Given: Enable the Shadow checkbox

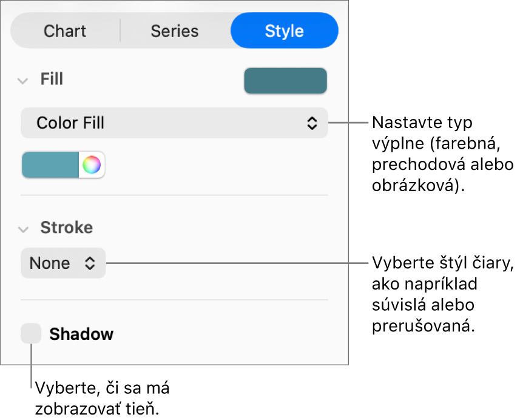Looking at the screenshot, I should (x=31, y=334).
